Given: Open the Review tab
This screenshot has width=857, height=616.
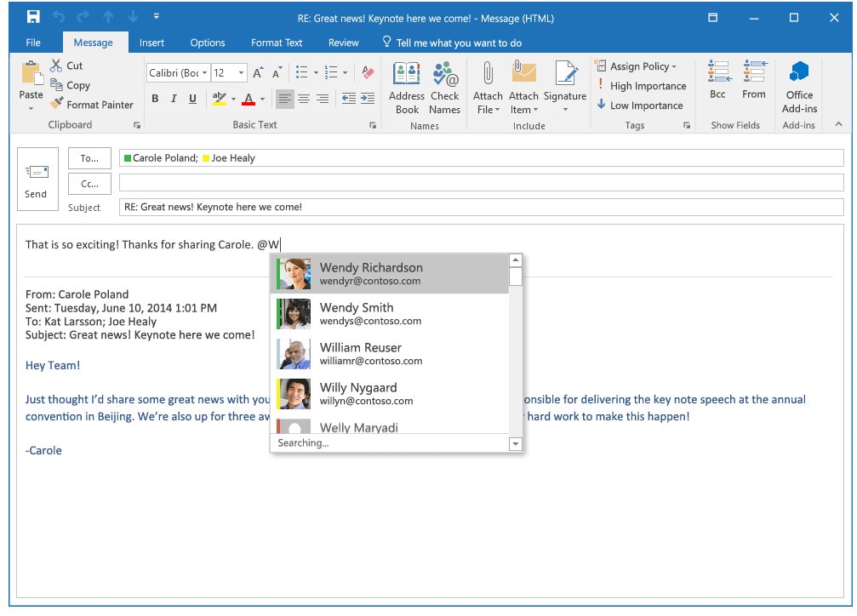Looking at the screenshot, I should point(343,43).
